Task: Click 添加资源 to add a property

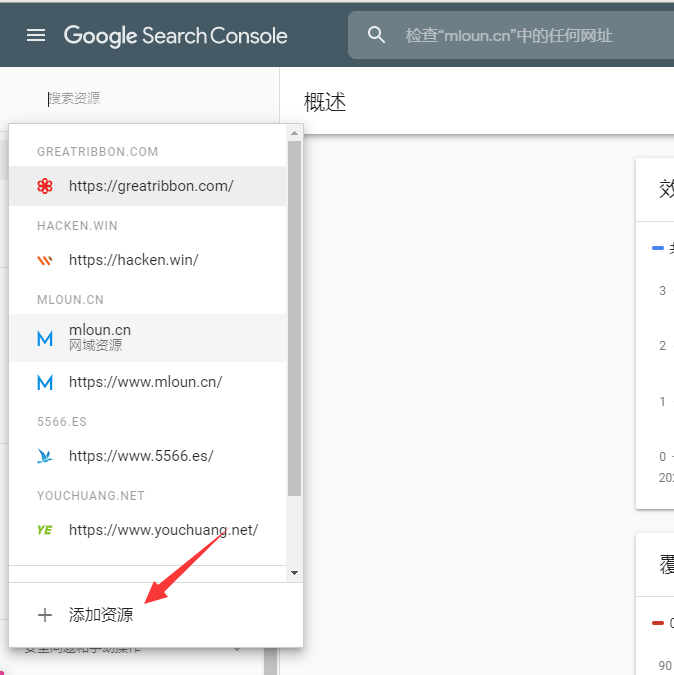Action: 156,615
